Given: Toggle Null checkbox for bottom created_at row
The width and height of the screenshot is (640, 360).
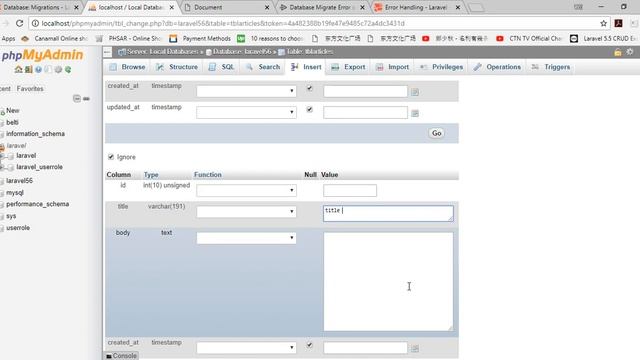Looking at the screenshot, I should coord(309,344).
